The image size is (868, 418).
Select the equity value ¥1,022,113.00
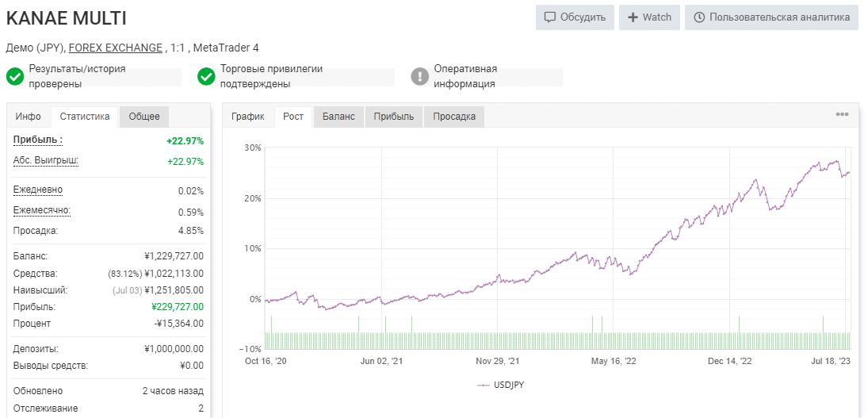click(174, 273)
